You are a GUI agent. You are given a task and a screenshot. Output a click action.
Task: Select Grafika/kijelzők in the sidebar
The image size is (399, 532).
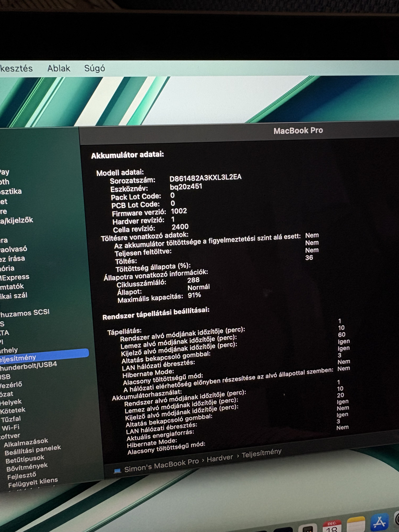[17, 220]
